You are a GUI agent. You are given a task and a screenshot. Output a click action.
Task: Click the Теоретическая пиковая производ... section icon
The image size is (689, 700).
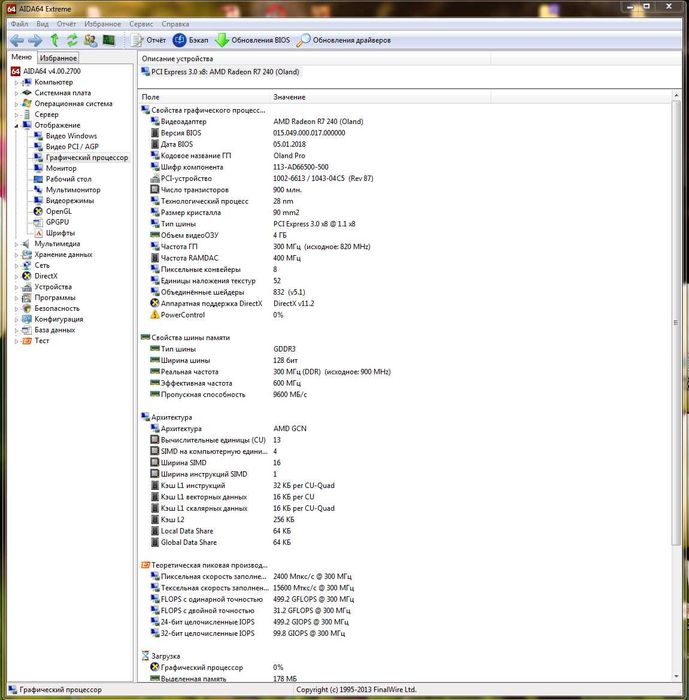pos(145,565)
